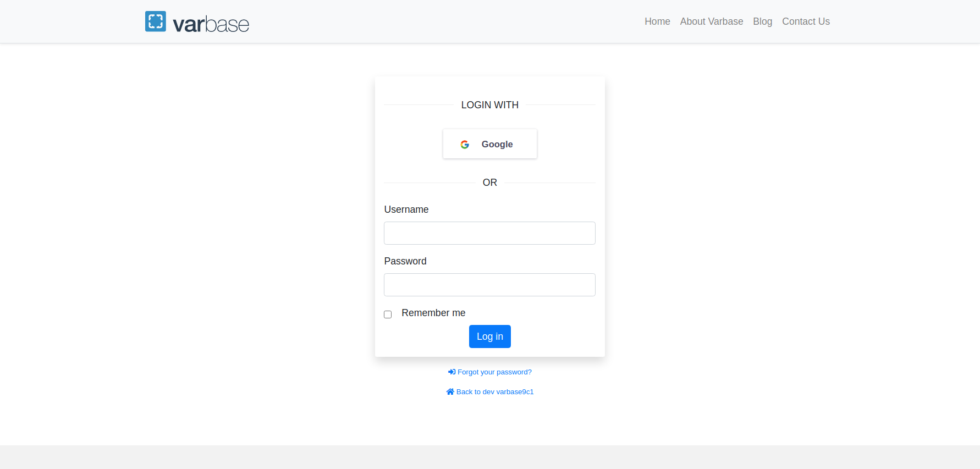Click the Varbase wordmark text
This screenshot has height=469, width=980.
click(x=211, y=24)
